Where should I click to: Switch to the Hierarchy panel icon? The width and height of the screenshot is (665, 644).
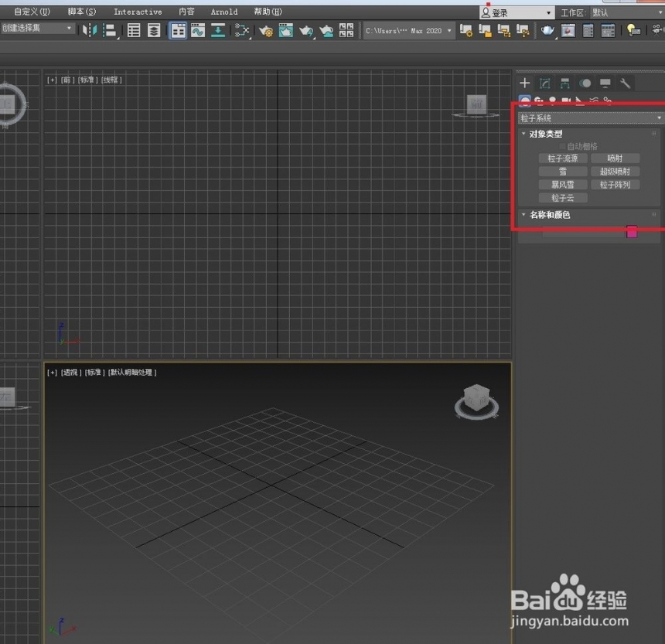pos(564,83)
